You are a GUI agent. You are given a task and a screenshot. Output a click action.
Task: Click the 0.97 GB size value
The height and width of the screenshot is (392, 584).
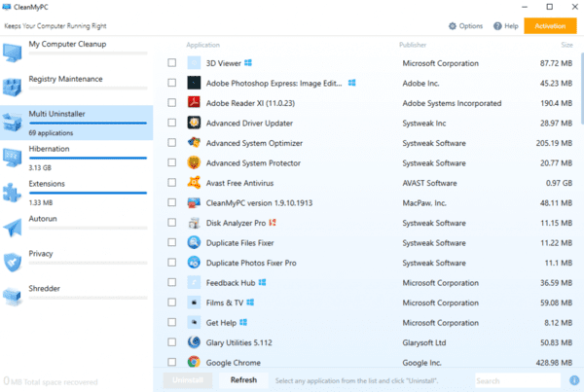[x=559, y=183]
